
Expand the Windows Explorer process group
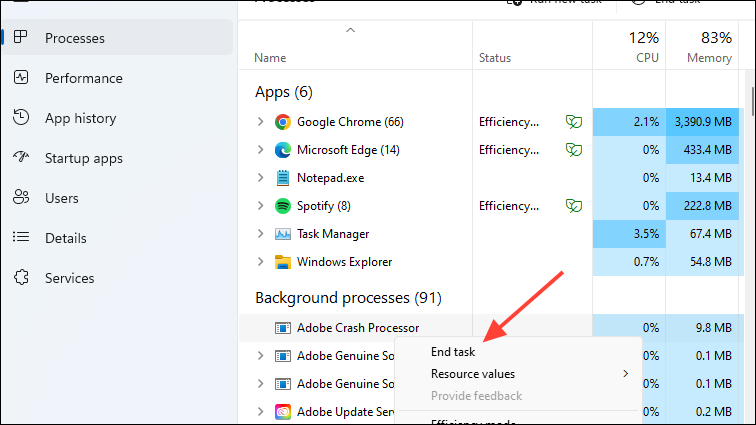tap(260, 261)
